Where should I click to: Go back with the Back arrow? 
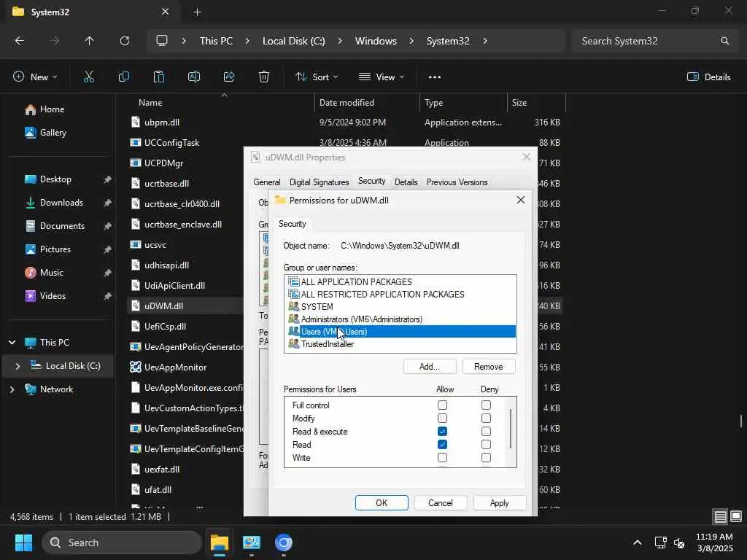(20, 41)
